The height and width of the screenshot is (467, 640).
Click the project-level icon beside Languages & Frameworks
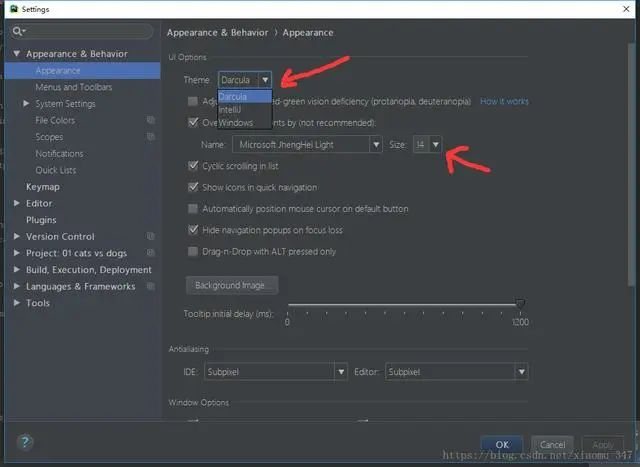click(151, 286)
